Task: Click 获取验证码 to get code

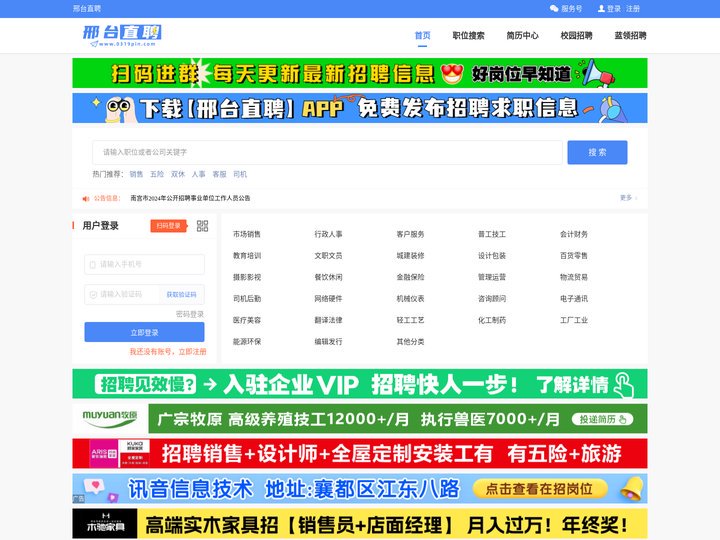Action: (181, 294)
